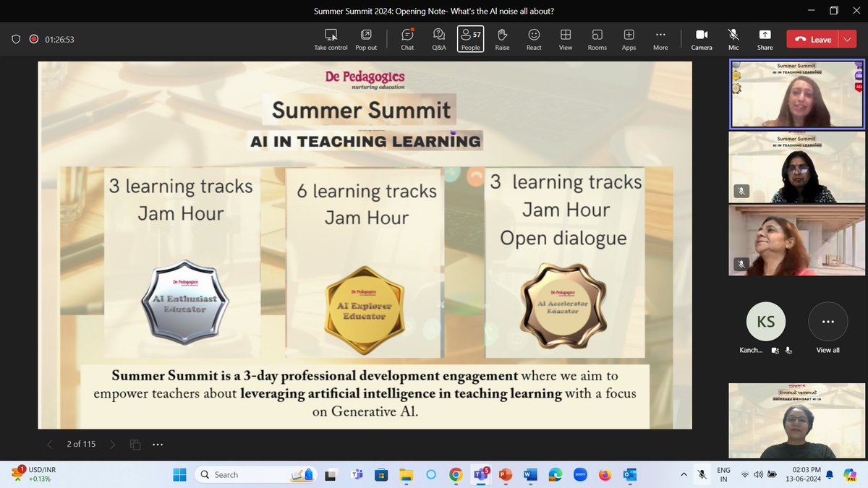Screen dimensions: 868x488
Task: Open the Windows Start menu
Action: pyautogui.click(x=179, y=474)
